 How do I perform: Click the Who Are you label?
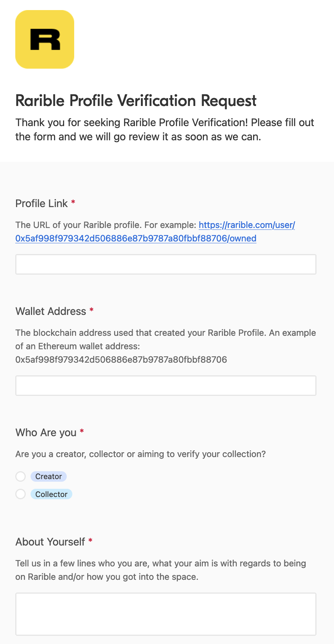pos(46,432)
